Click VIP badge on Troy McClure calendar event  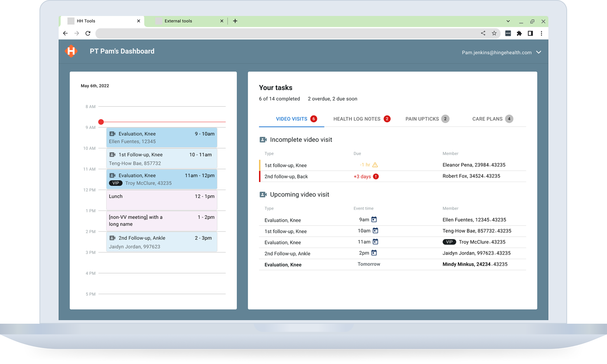[x=116, y=183]
